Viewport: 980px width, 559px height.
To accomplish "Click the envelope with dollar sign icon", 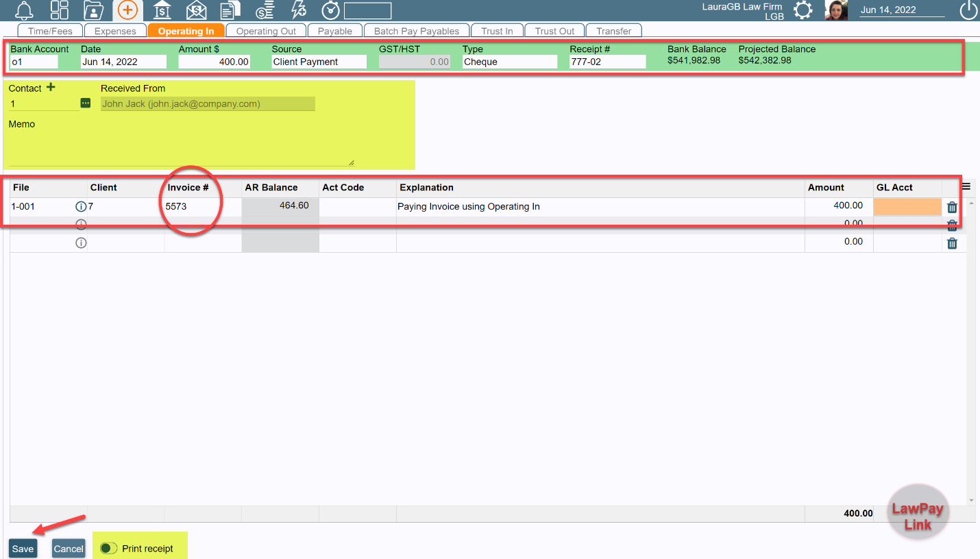I will tap(196, 10).
